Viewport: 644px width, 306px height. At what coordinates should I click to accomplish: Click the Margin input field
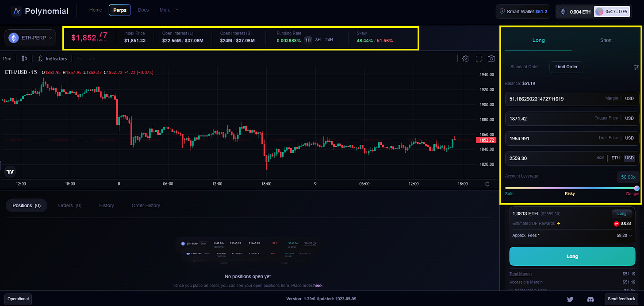pyautogui.click(x=572, y=99)
